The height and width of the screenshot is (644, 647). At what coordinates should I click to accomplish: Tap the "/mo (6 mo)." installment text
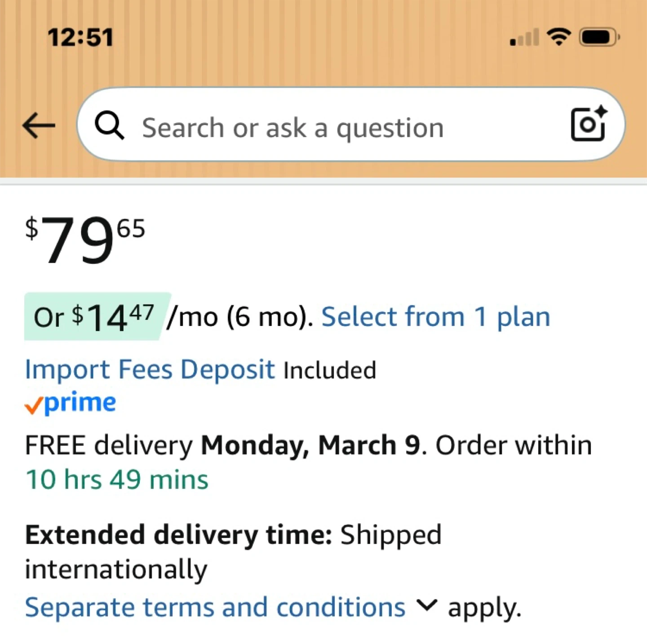[239, 317]
